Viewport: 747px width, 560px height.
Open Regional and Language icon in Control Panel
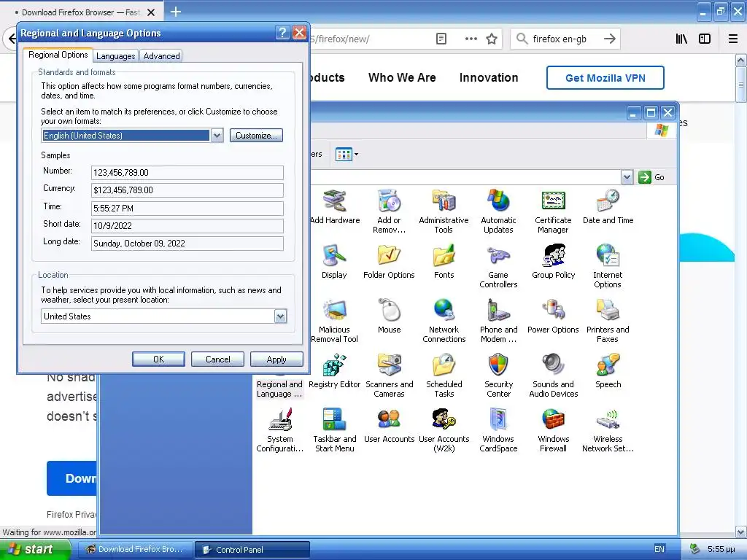pyautogui.click(x=279, y=388)
